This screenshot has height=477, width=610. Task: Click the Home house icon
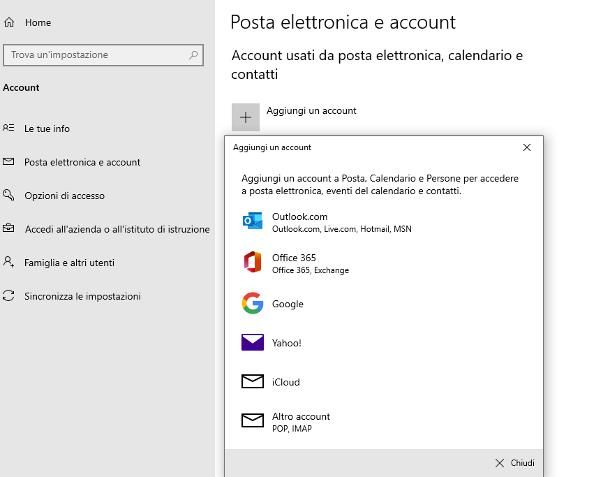pyautogui.click(x=9, y=22)
